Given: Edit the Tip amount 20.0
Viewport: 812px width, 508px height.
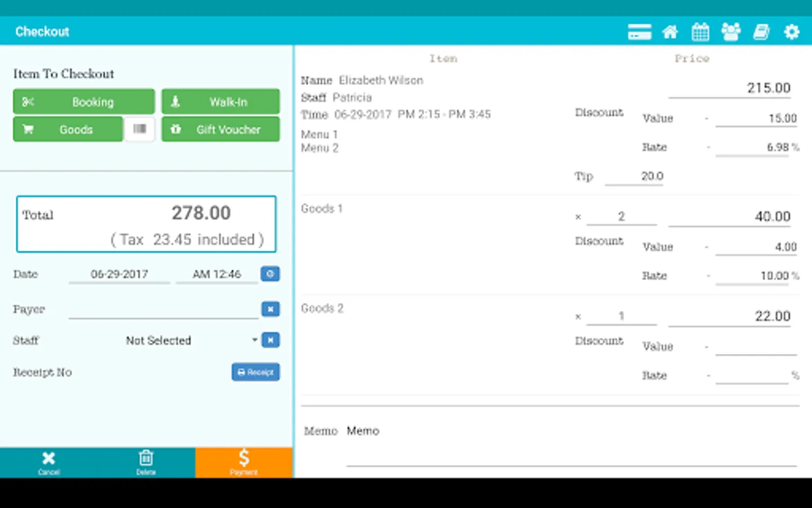Looking at the screenshot, I should (x=634, y=176).
